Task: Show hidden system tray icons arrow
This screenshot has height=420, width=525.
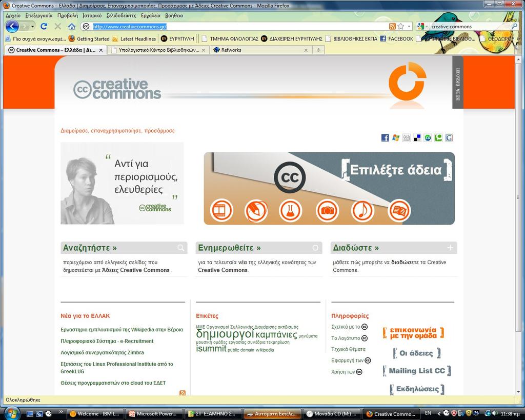Action: (x=439, y=414)
